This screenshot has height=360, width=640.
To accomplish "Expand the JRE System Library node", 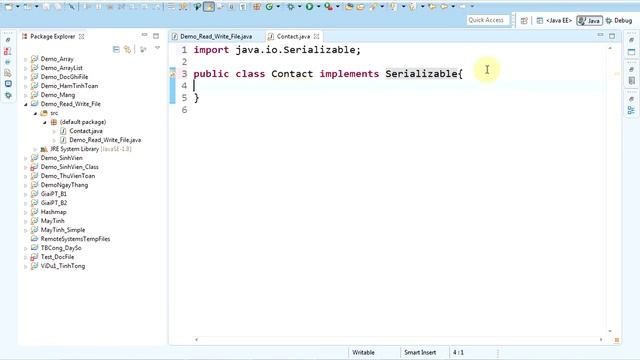I will tap(35, 149).
